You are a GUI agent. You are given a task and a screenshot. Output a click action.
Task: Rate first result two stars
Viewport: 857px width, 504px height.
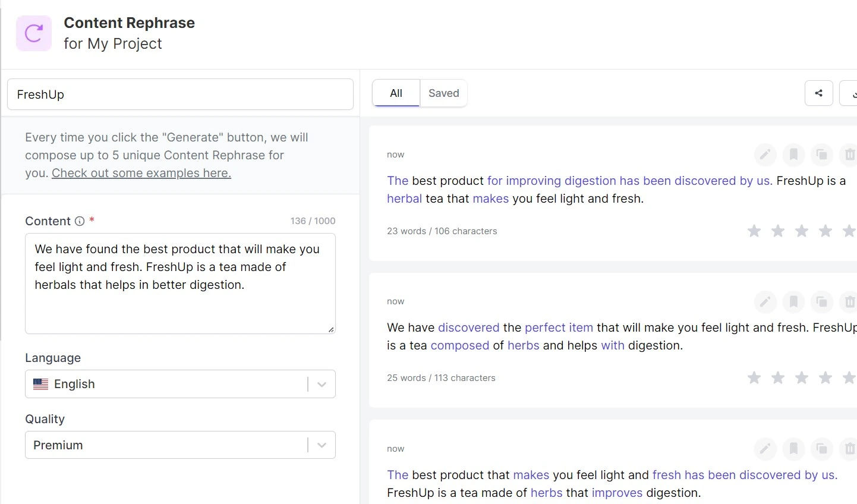click(778, 231)
